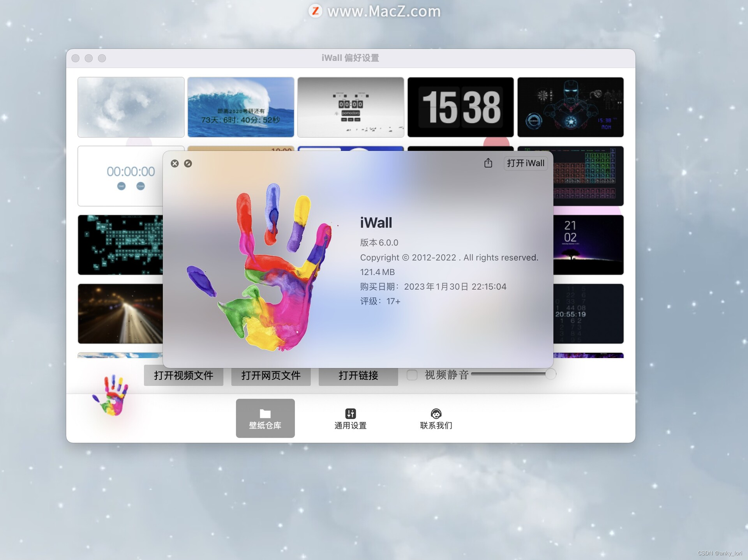Click the left blue button on stopwatch thumbnail
The image size is (748, 560).
pos(121,186)
